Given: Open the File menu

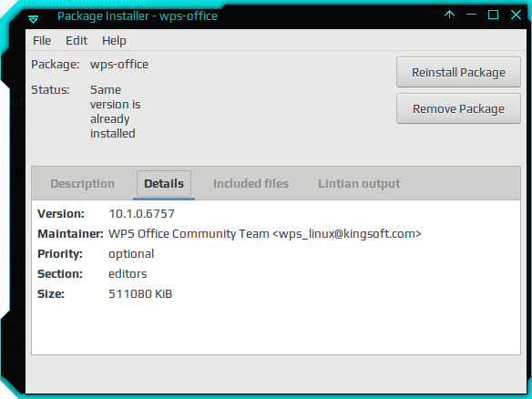Looking at the screenshot, I should [42, 41].
